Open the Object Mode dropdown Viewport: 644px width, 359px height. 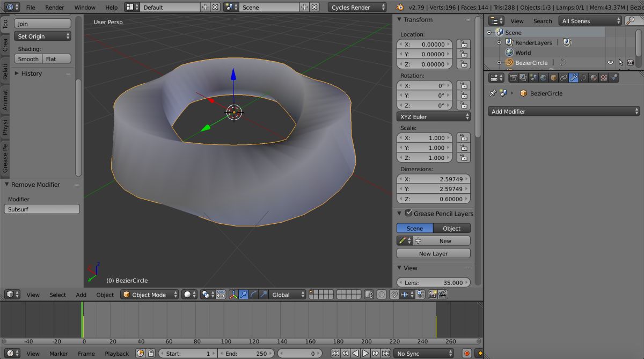click(x=150, y=294)
